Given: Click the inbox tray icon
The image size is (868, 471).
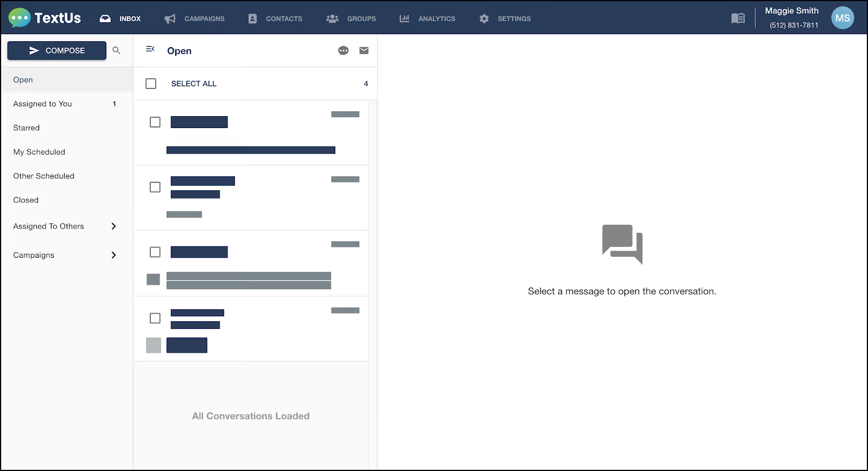Looking at the screenshot, I should [x=105, y=18].
